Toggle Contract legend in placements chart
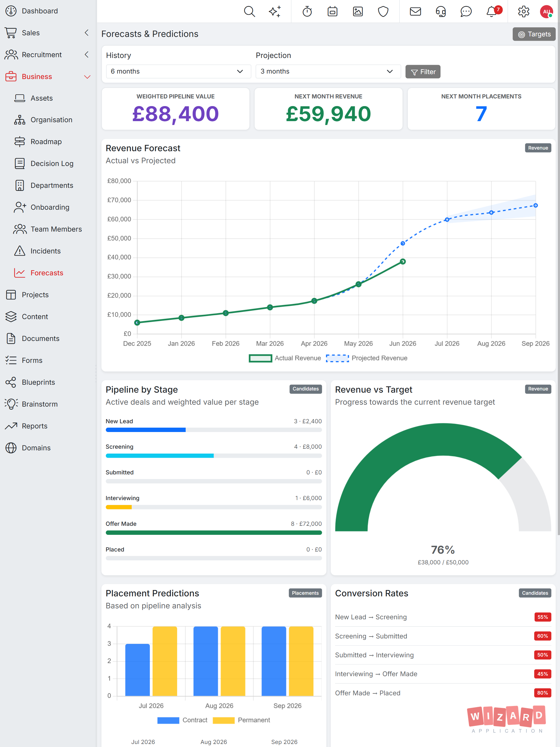 (x=182, y=720)
